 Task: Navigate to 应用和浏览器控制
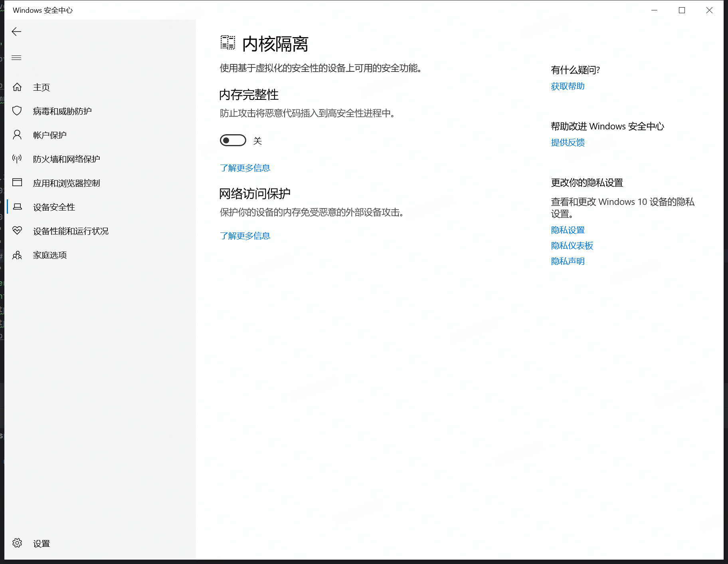[x=67, y=183]
